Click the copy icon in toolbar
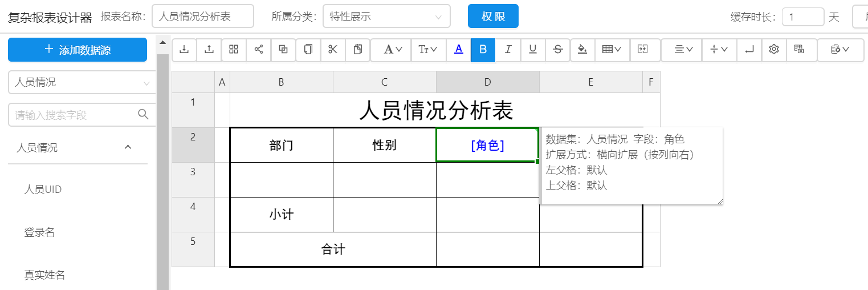 point(308,50)
